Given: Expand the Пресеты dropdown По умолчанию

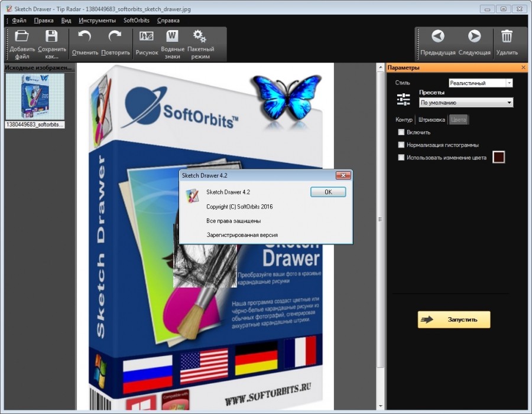Looking at the screenshot, I should coord(466,102).
